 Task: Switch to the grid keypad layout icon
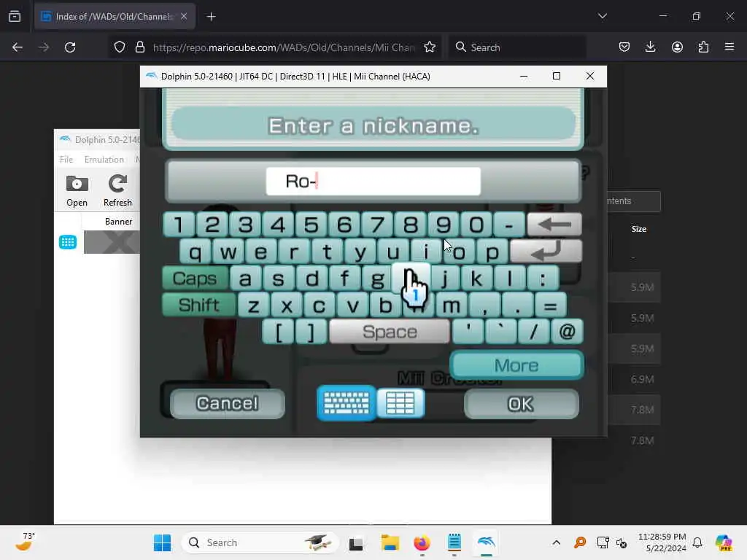point(400,402)
